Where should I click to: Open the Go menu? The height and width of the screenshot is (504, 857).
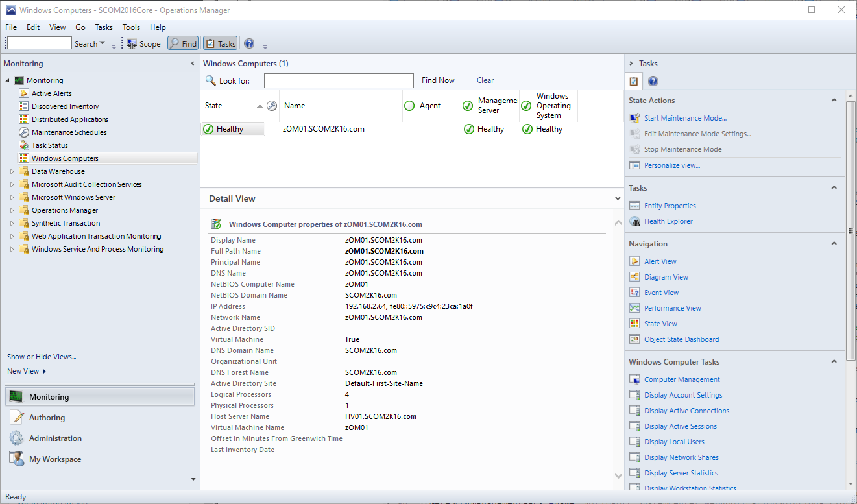[80, 27]
